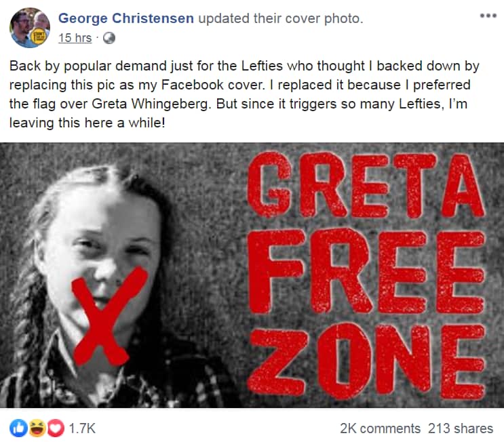Open the 2K comments thread
Screen dimensions: 504x442
(x=380, y=428)
